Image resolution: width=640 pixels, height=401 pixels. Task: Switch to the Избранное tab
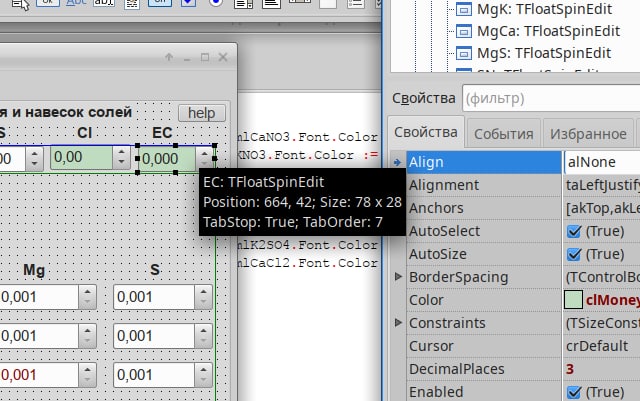click(x=588, y=134)
